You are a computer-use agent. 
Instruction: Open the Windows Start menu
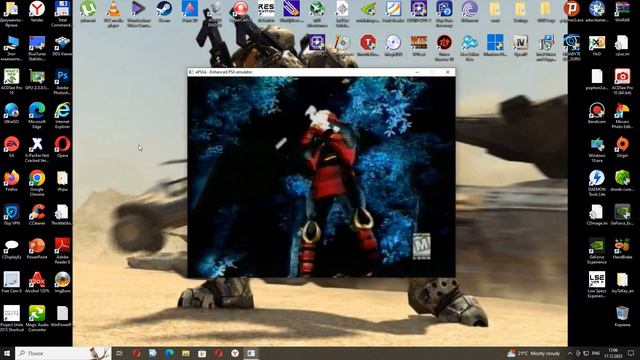[x=7, y=353]
